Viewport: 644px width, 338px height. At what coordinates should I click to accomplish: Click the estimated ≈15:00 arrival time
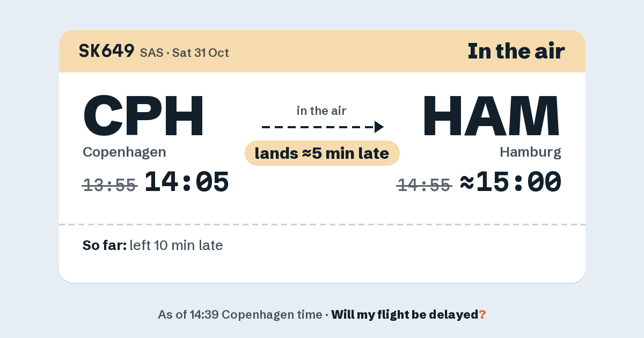511,182
